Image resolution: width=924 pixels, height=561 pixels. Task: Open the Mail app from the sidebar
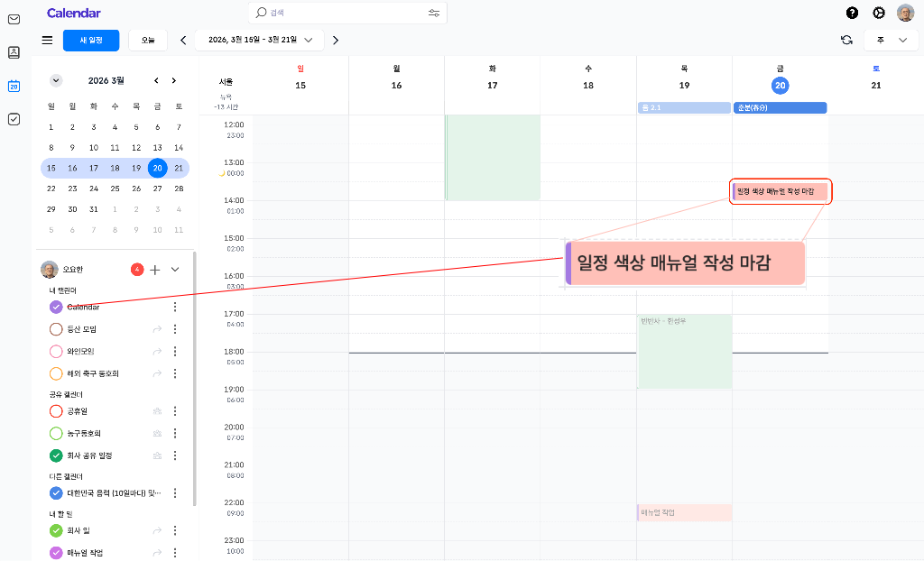coord(14,19)
